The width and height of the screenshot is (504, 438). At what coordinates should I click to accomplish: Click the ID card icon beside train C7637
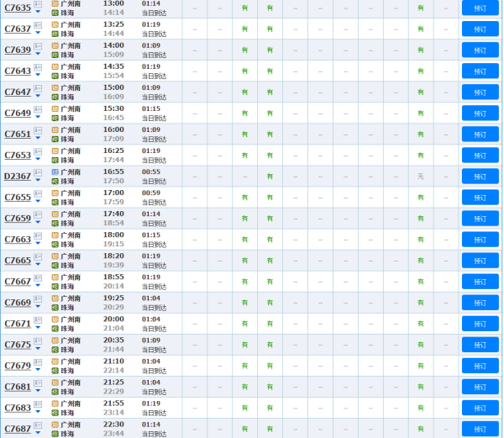click(x=38, y=25)
